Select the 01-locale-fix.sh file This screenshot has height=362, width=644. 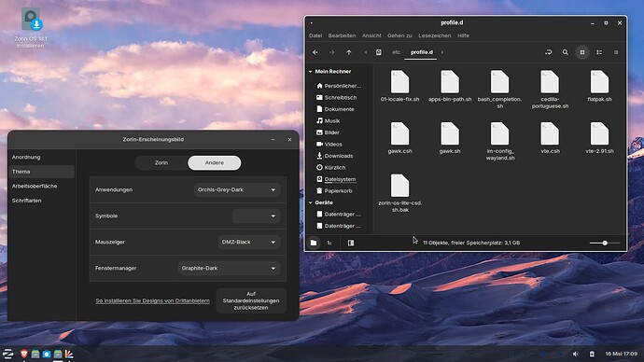(x=400, y=86)
